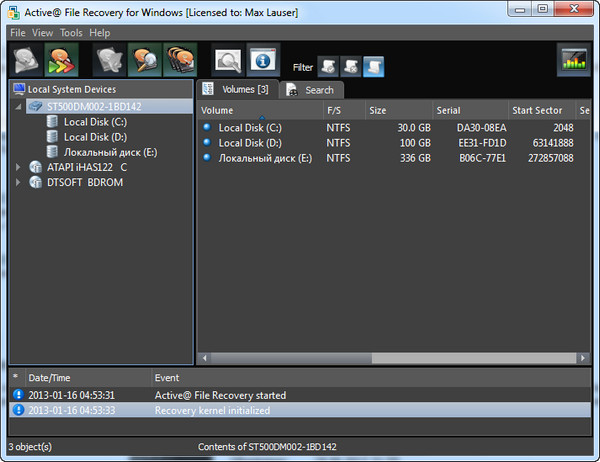The image size is (600, 462).
Task: Click the QuickScan disk toolbar icon
Action: click(x=24, y=61)
